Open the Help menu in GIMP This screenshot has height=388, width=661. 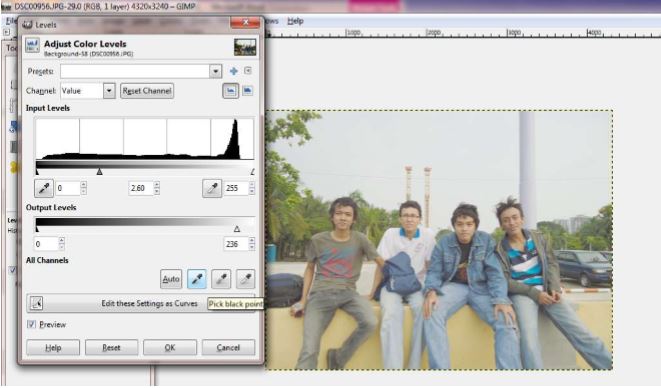pos(295,21)
